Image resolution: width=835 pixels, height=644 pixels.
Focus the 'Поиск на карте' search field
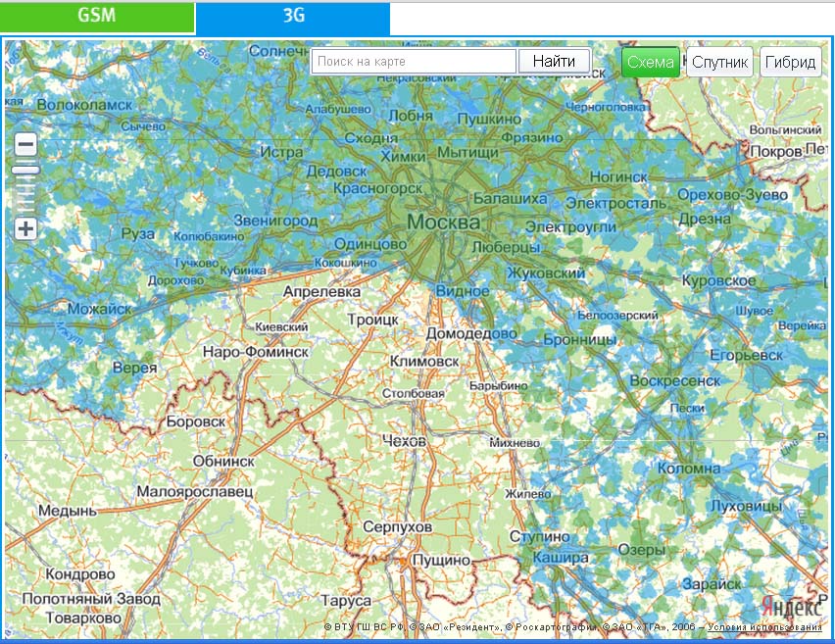coord(414,62)
